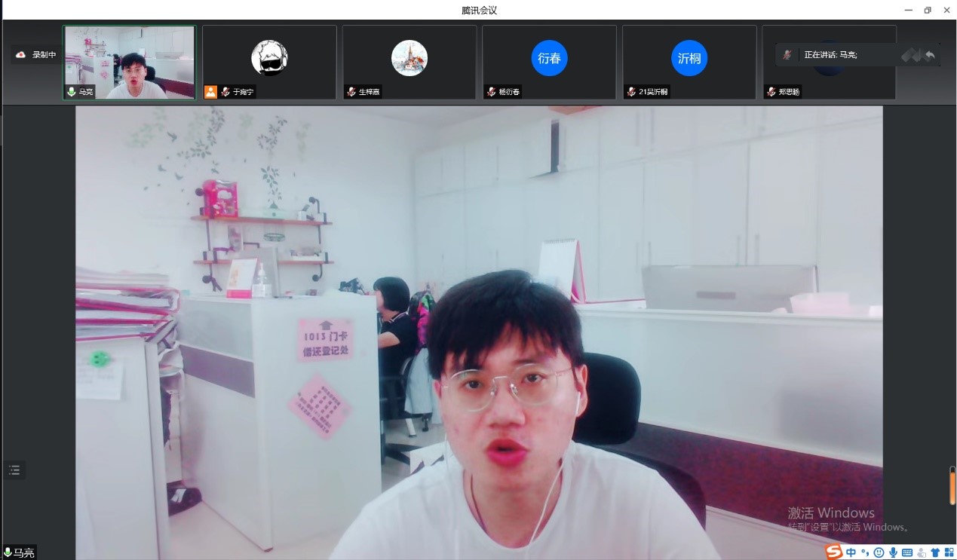The height and width of the screenshot is (560, 957).
Task: Click 于苑宁's microphone icon
Action: click(225, 92)
